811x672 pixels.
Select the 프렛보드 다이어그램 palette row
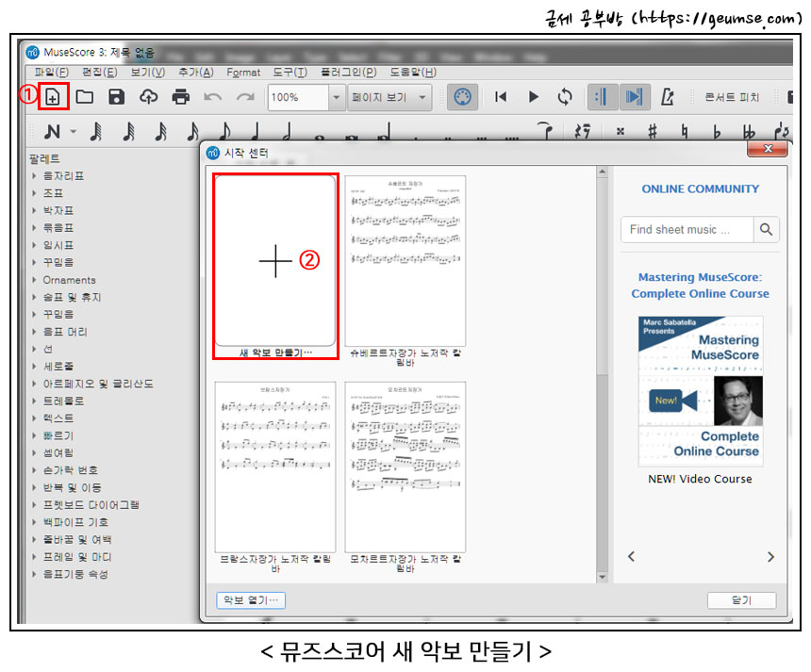[91, 504]
